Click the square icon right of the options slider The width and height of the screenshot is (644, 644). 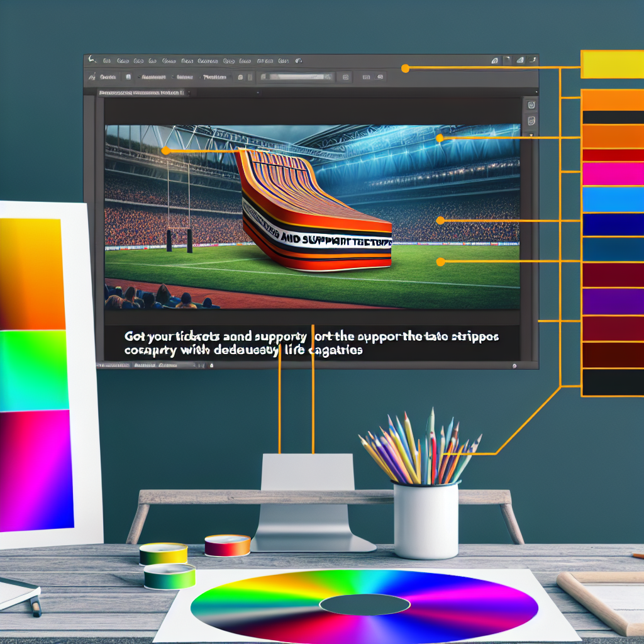[x=344, y=77]
